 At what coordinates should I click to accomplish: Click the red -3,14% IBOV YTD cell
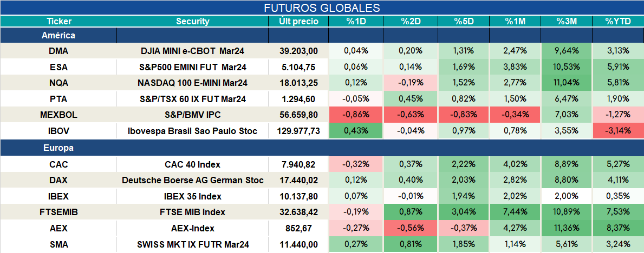coord(617,131)
